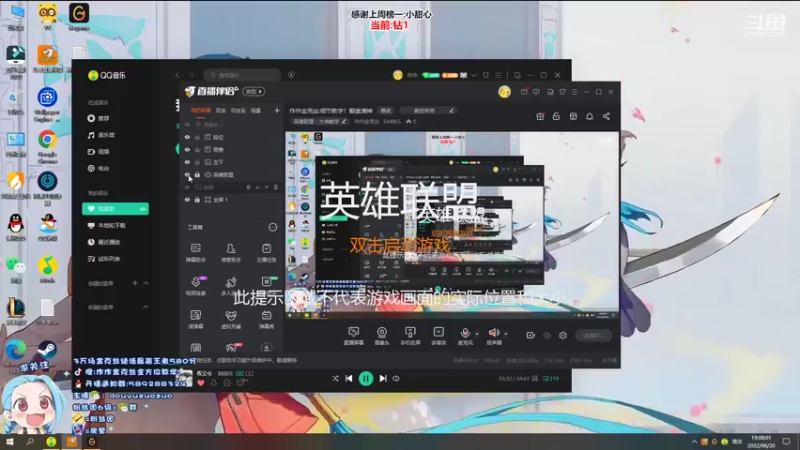Switch to the third scene tab
800x450 pixels.
pyautogui.click(x=238, y=110)
